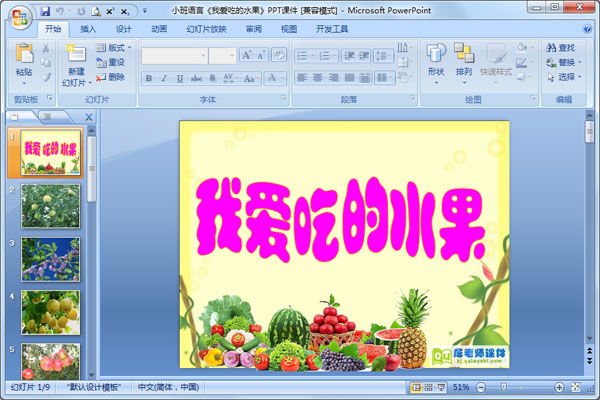Switch to slide sorter view
This screenshot has width=600, height=400.
click(429, 387)
